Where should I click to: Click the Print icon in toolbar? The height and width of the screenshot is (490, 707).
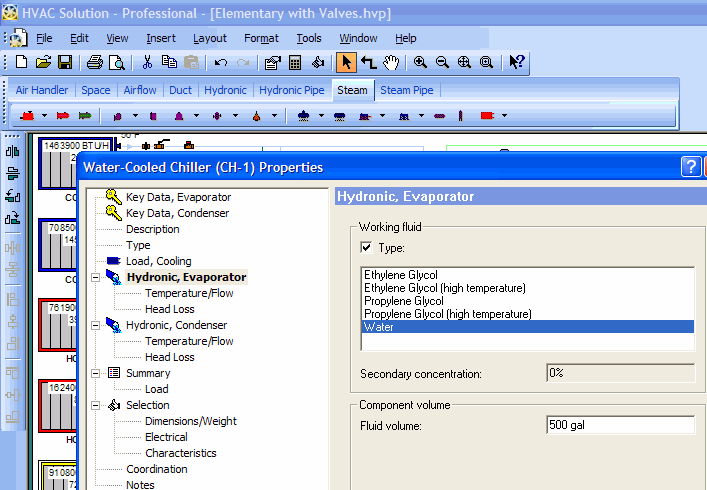pos(94,62)
